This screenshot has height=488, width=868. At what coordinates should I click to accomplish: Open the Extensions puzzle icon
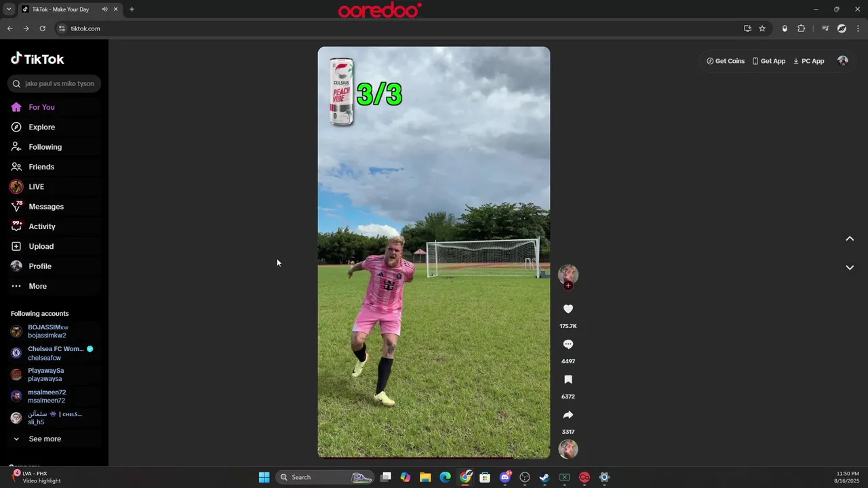click(801, 28)
